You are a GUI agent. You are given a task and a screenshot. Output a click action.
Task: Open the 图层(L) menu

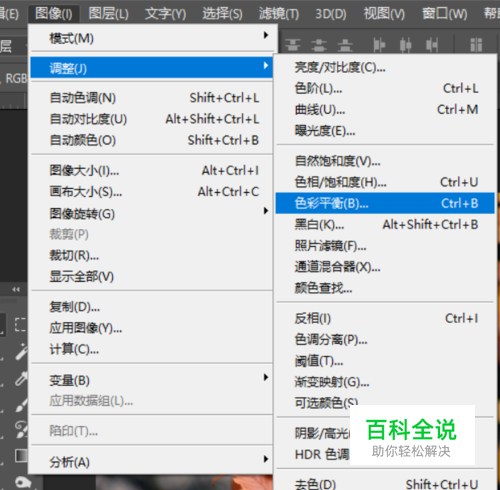point(108,14)
